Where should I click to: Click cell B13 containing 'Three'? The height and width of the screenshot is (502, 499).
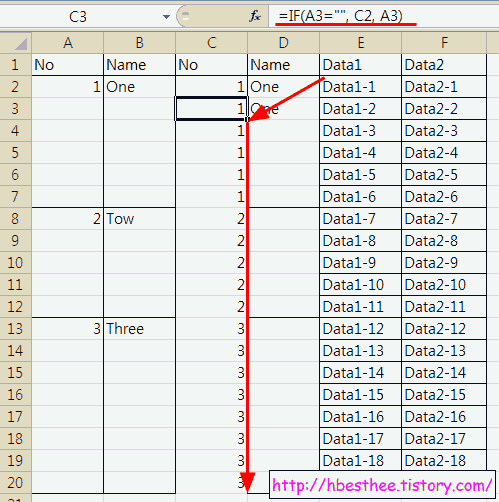click(x=140, y=329)
